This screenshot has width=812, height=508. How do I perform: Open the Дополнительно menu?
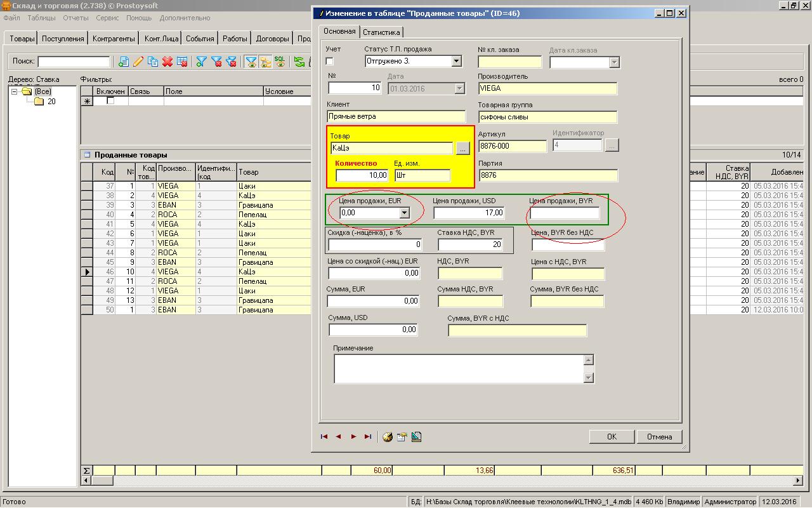coord(185,18)
